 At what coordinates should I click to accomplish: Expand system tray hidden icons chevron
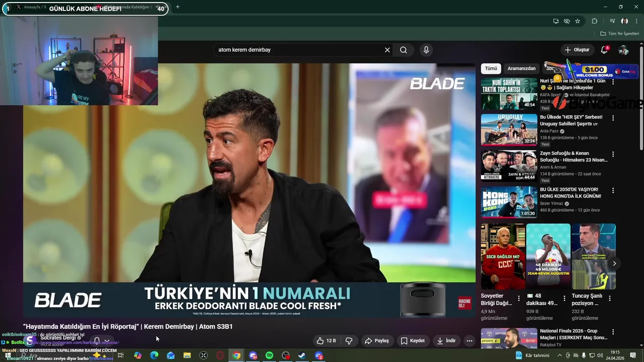[x=559, y=355]
